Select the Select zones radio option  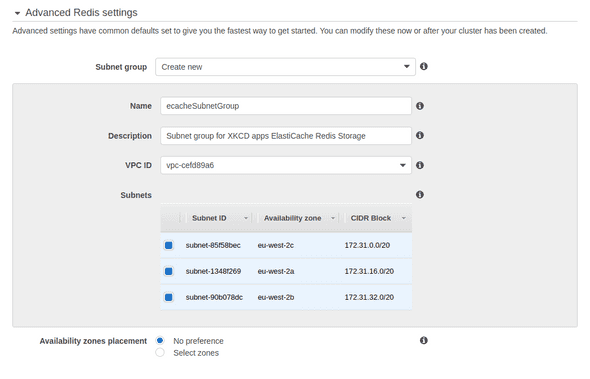tap(160, 353)
